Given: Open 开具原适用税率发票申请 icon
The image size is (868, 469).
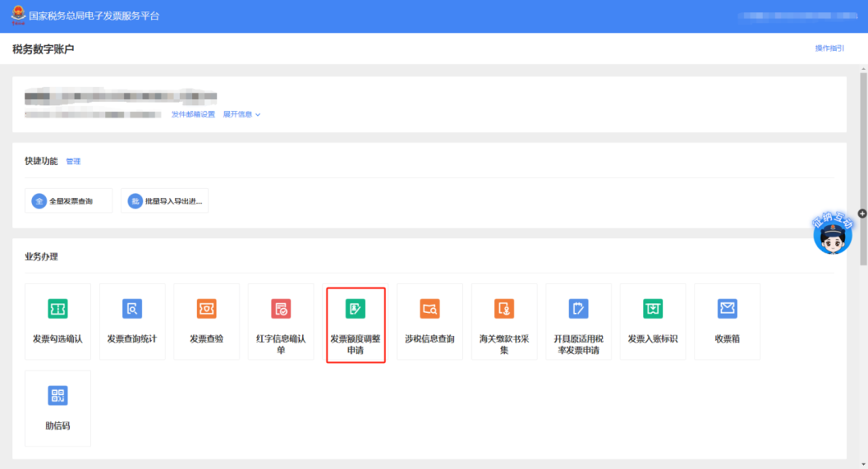Looking at the screenshot, I should click(578, 309).
